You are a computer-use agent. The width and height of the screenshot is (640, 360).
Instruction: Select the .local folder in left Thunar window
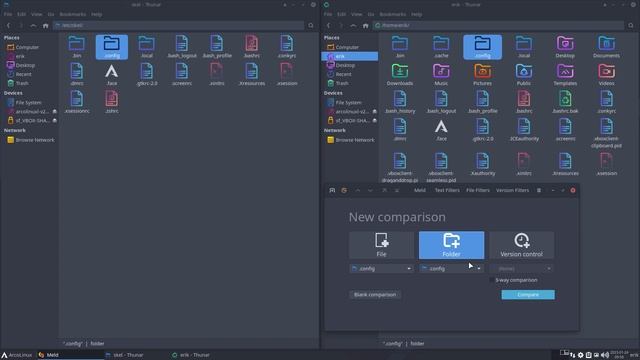(147, 47)
